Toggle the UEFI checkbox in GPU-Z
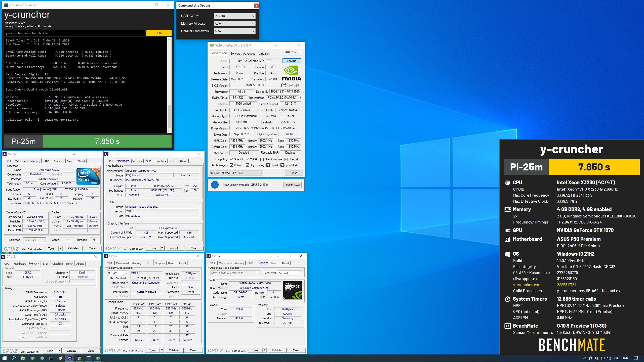This screenshot has width=644, height=362. point(291,85)
